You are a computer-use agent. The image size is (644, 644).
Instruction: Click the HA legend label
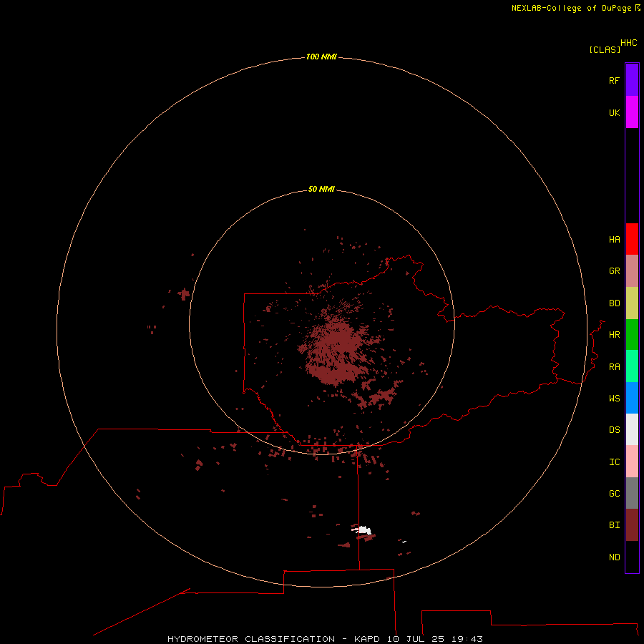(x=614, y=240)
